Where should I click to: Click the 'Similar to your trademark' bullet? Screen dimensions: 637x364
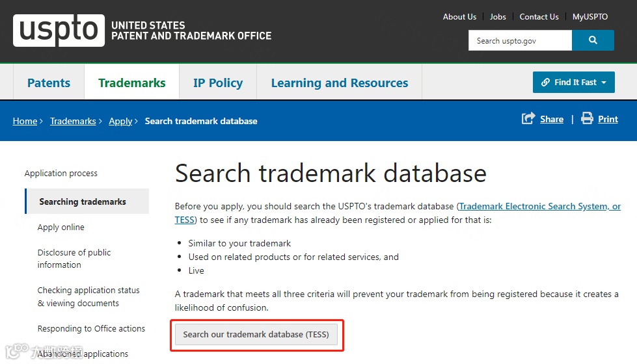(x=239, y=243)
